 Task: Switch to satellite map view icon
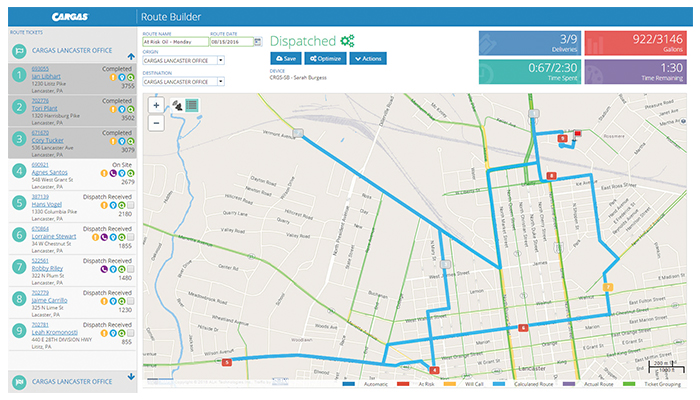(x=177, y=105)
